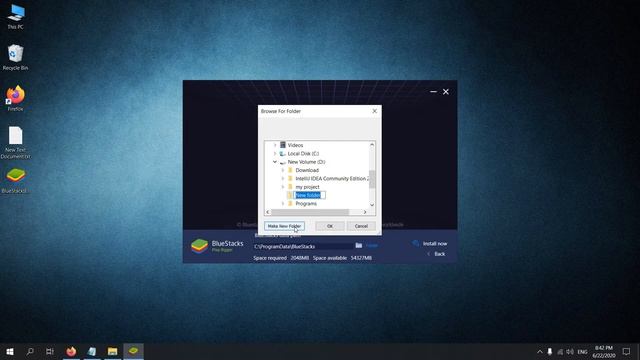The width and height of the screenshot is (640, 360).
Task: Select the Download folder
Action: [x=307, y=171]
